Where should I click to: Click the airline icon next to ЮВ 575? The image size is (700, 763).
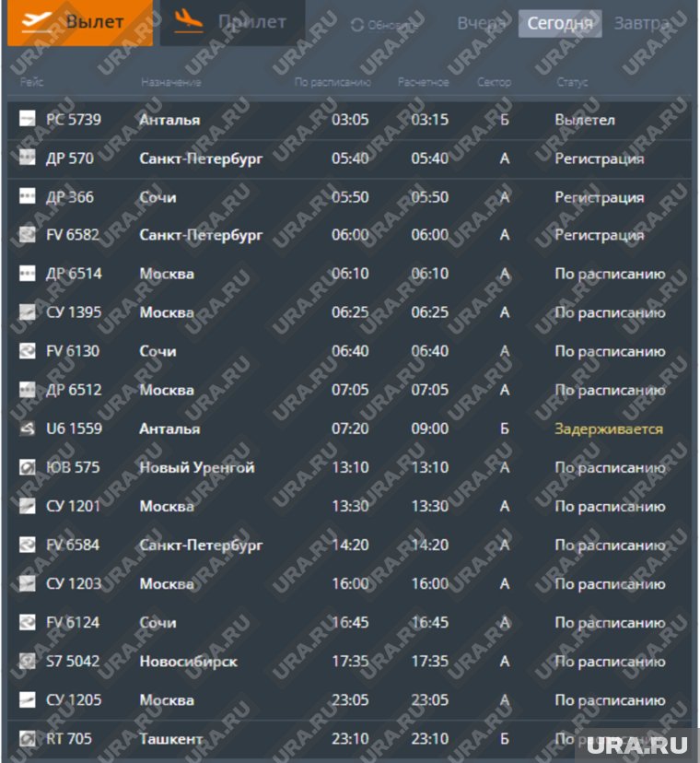[x=28, y=467]
